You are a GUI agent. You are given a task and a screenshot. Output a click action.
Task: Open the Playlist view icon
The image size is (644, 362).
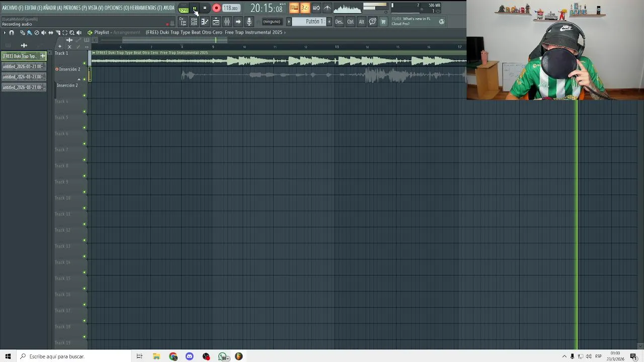pyautogui.click(x=216, y=22)
